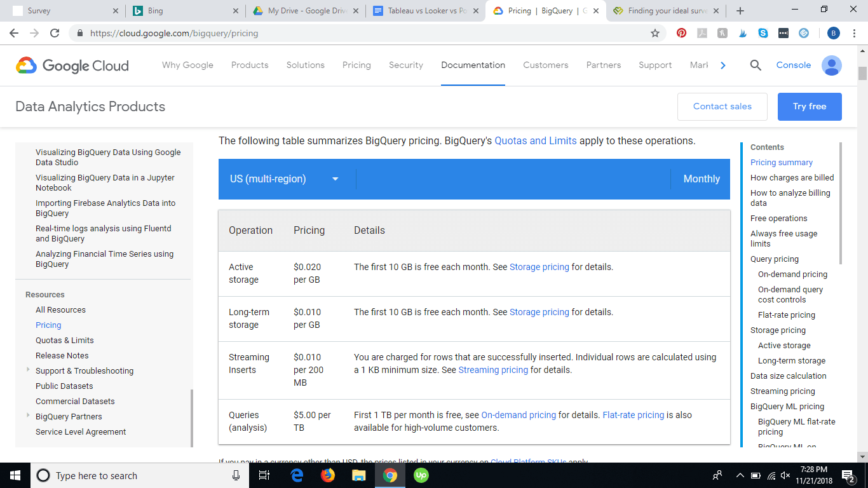Open the Wi-Fi network tray icon
The width and height of the screenshot is (868, 488).
[x=771, y=475]
